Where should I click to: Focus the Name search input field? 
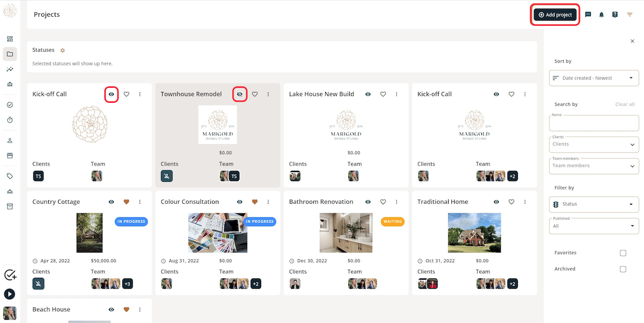pos(594,123)
